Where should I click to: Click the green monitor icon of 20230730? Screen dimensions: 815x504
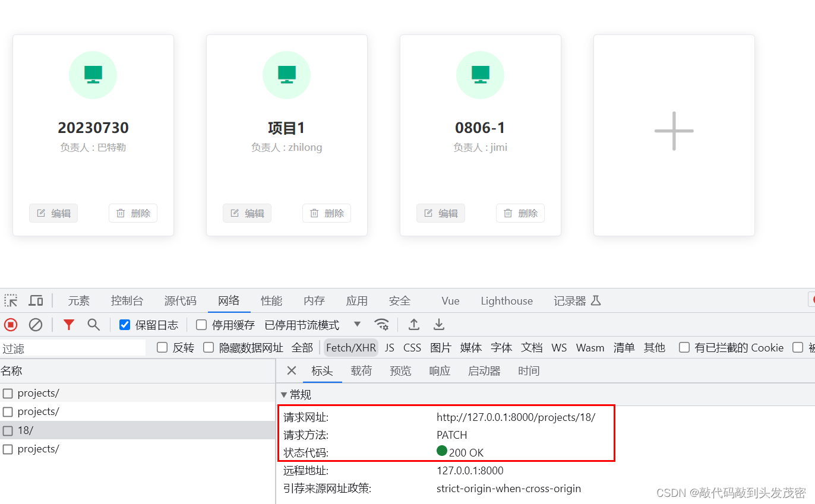point(93,75)
